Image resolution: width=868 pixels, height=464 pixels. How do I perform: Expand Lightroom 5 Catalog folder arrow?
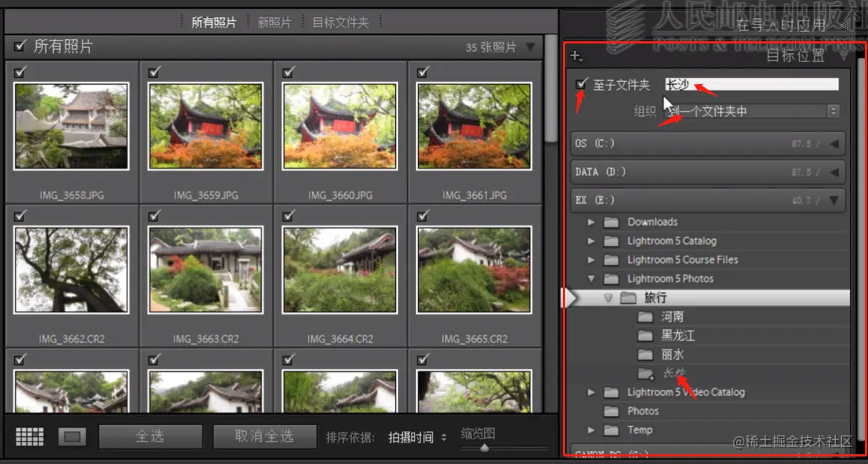click(591, 241)
